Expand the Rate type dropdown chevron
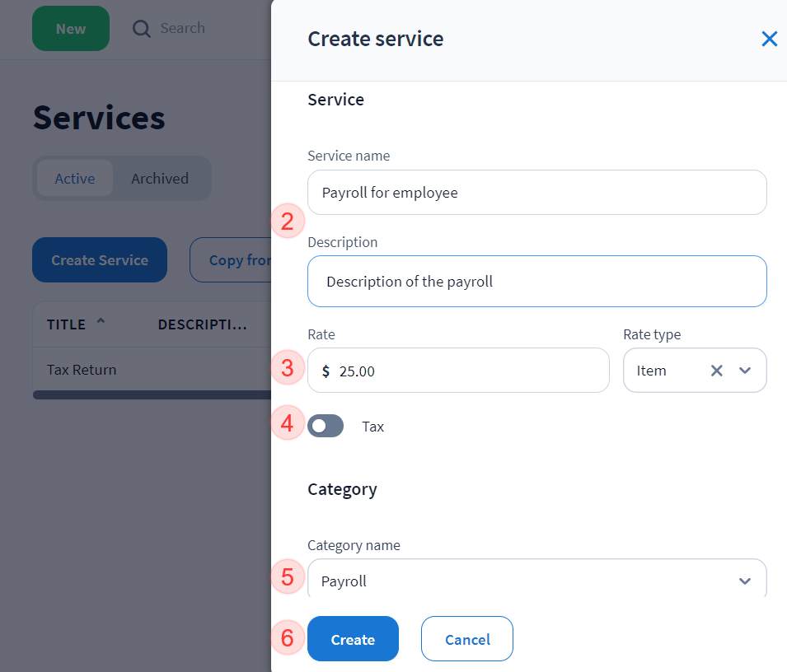Viewport: 787px width, 672px height. click(745, 371)
